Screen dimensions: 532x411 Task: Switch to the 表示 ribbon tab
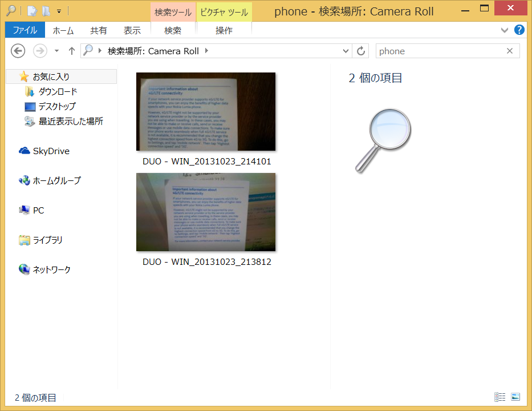point(132,30)
